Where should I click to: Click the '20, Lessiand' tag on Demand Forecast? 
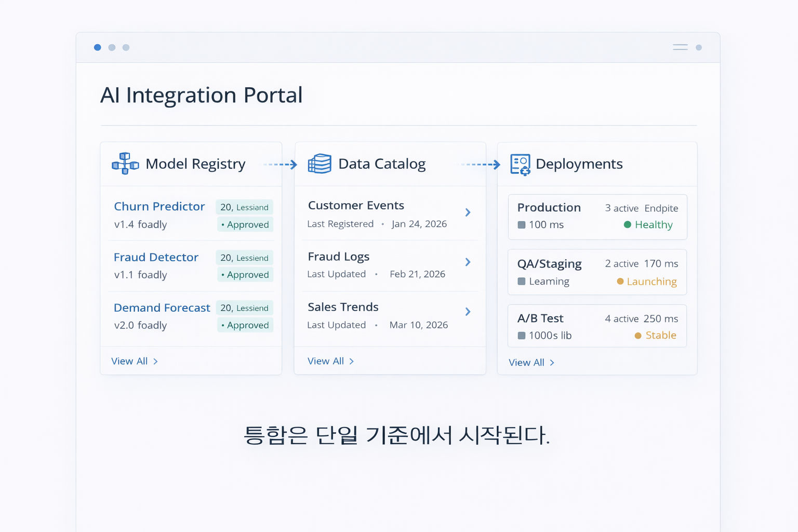(x=245, y=308)
